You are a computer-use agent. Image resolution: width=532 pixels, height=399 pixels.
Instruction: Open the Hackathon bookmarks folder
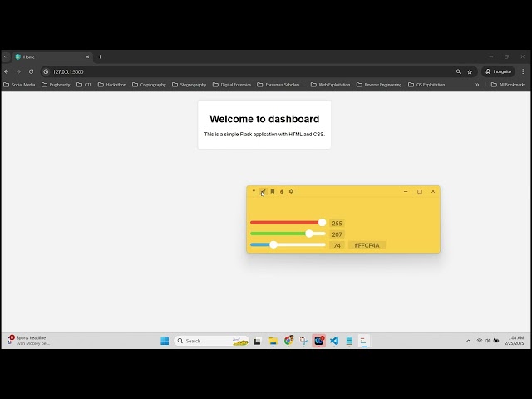tap(112, 85)
